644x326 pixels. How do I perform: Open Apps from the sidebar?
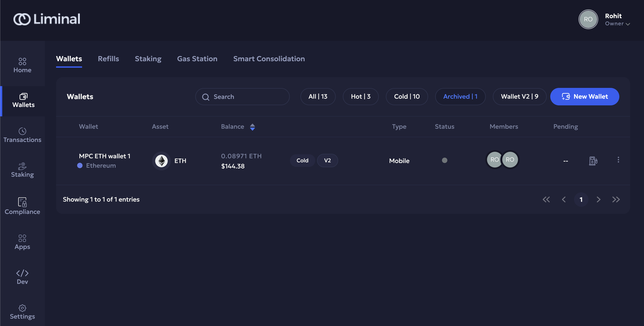pyautogui.click(x=22, y=242)
